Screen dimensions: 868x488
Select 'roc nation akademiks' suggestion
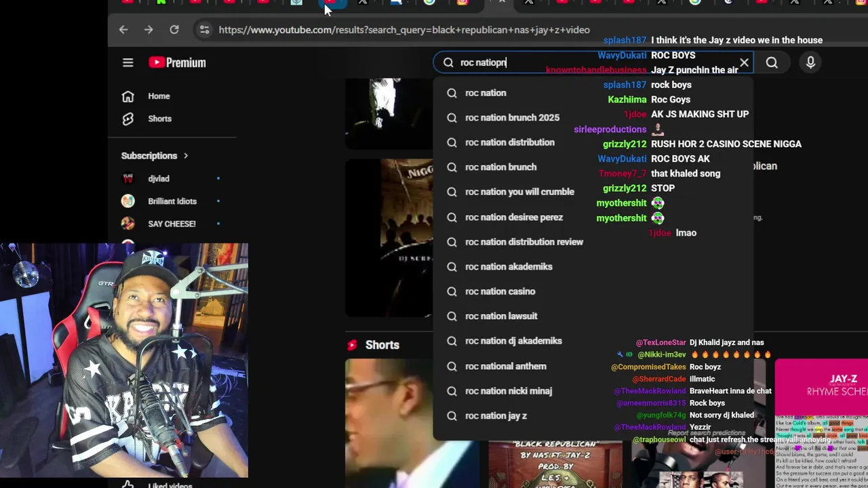tap(593, 266)
